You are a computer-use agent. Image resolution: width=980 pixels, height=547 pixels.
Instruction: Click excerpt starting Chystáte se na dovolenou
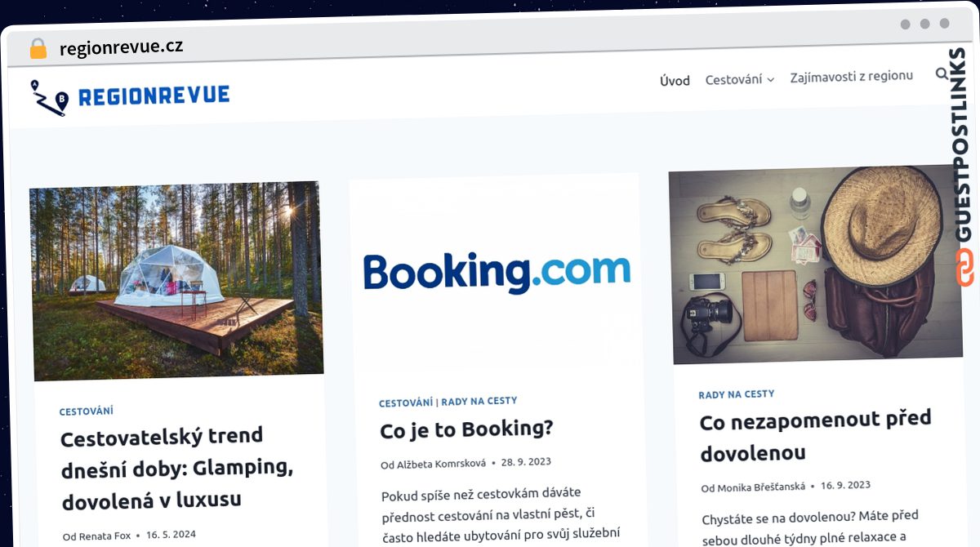coord(812,527)
